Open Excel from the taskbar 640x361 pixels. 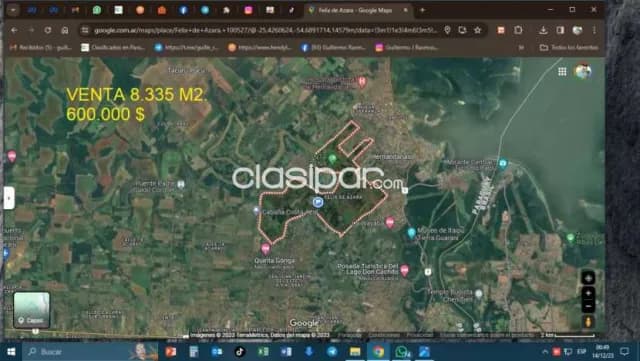[x=263, y=352]
